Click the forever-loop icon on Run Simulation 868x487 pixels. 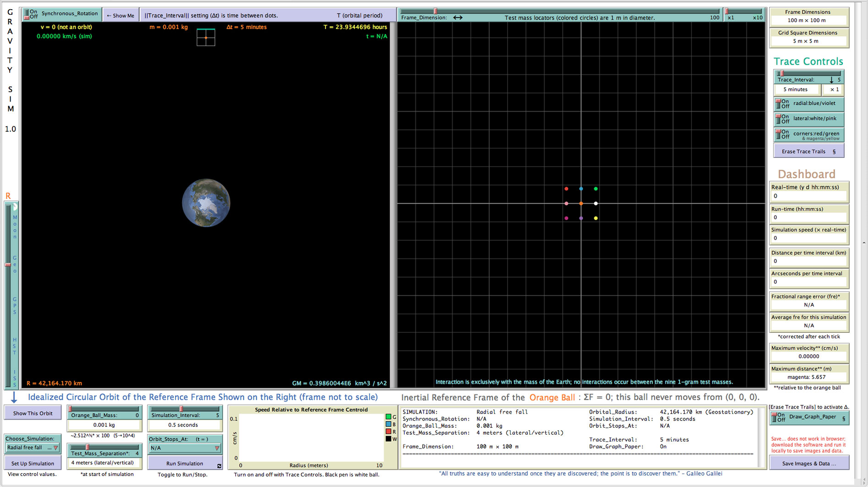tap(219, 466)
